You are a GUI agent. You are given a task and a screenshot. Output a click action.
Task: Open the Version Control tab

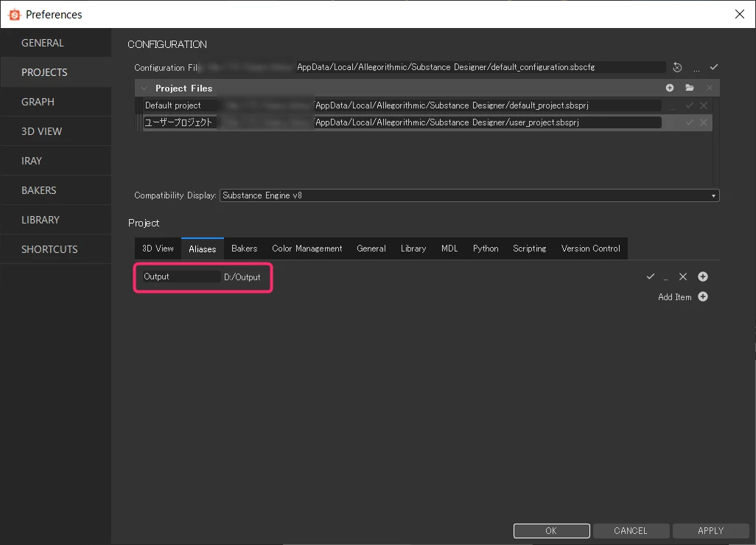(591, 249)
